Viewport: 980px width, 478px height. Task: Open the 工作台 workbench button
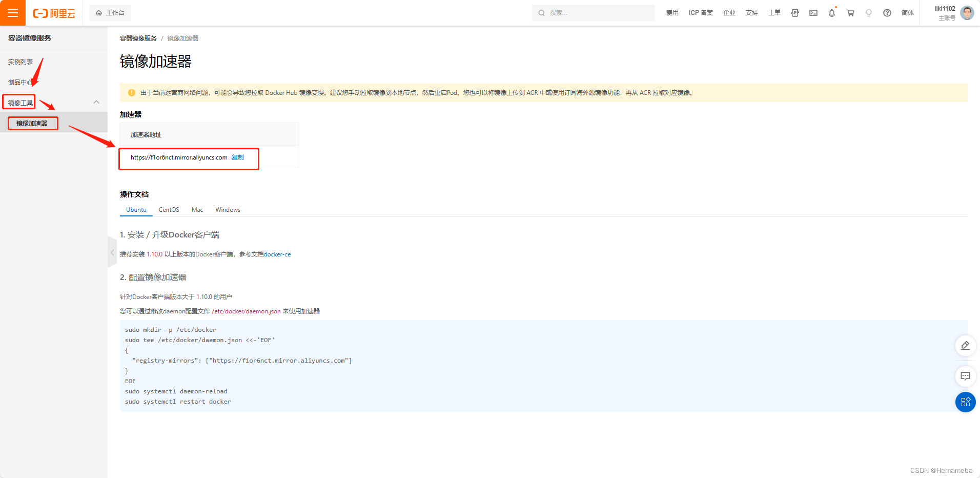click(x=110, y=13)
